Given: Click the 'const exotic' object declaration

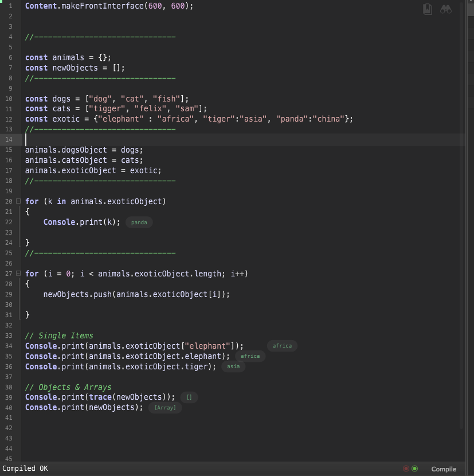Looking at the screenshot, I should point(189,119).
